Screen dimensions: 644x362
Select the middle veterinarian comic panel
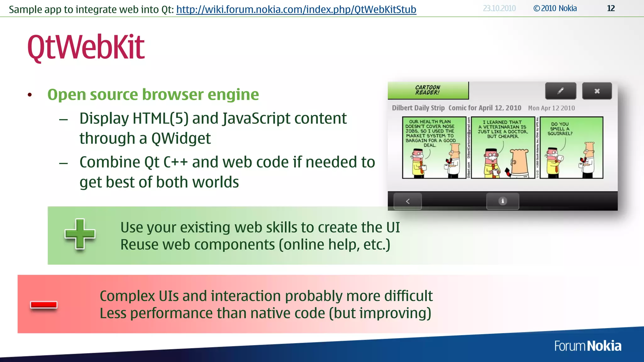503,148
